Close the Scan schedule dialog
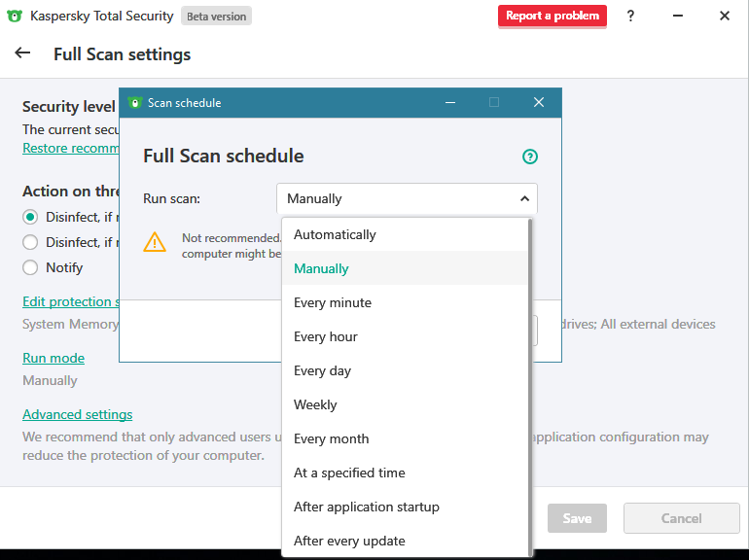Viewport: 749px width, 560px height. click(x=539, y=103)
